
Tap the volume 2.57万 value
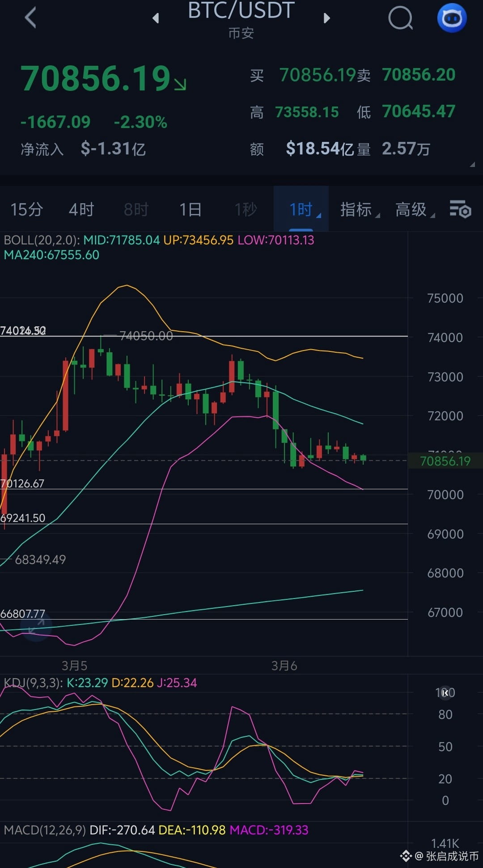tap(406, 149)
